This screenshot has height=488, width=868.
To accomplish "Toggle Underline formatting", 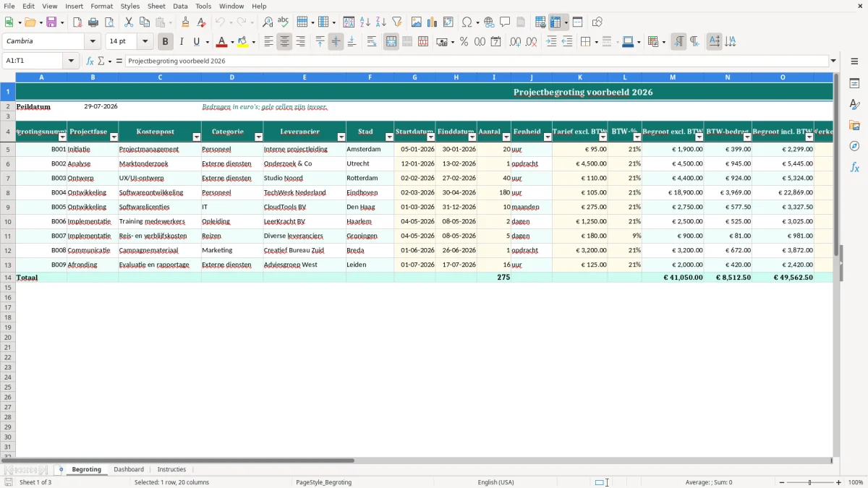I will (196, 42).
